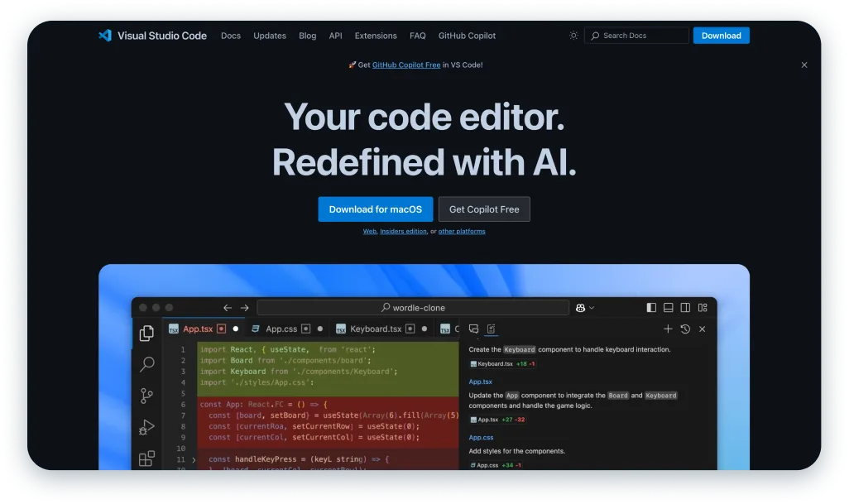The image size is (849, 504).
Task: Open the Run and Debug view
Action: point(146,426)
